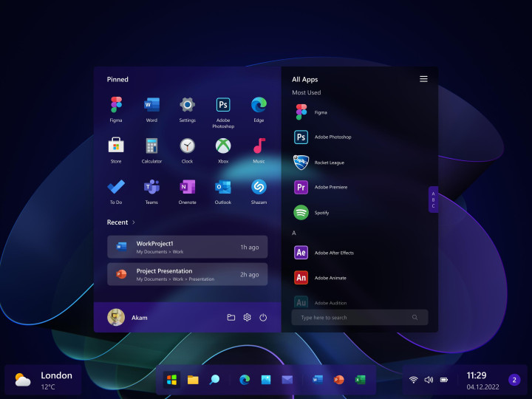Viewport: 532px width, 399px height.
Task: Open Photos app on taskbar
Action: (x=266, y=380)
